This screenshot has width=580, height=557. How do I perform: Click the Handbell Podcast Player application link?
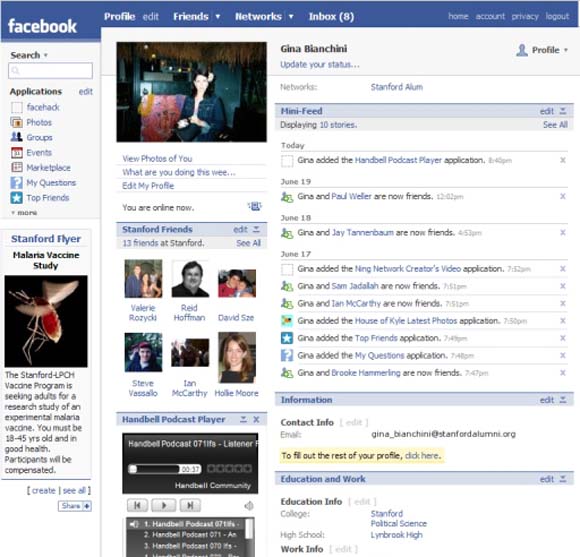click(398, 160)
